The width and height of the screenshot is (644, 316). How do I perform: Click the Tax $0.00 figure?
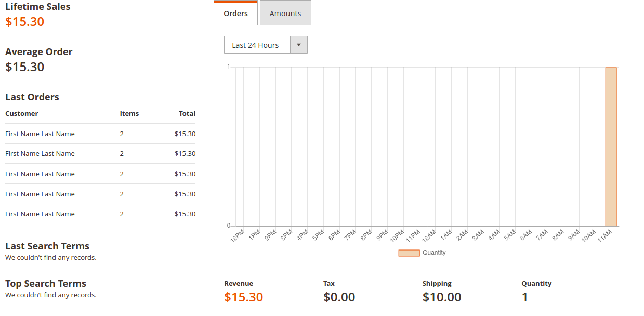click(x=339, y=297)
